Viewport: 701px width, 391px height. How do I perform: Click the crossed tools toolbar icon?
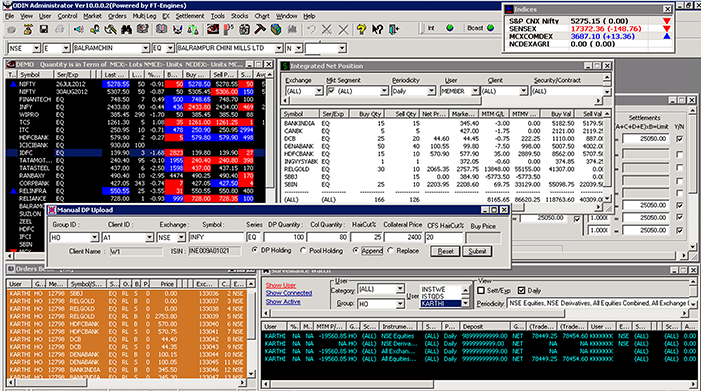(x=110, y=29)
